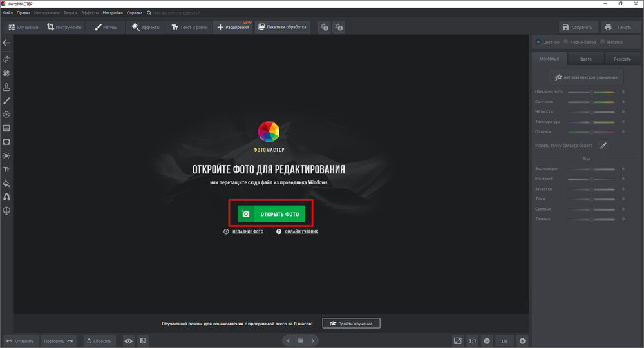
Task: Click the green Открыть фото button
Action: coord(271,214)
